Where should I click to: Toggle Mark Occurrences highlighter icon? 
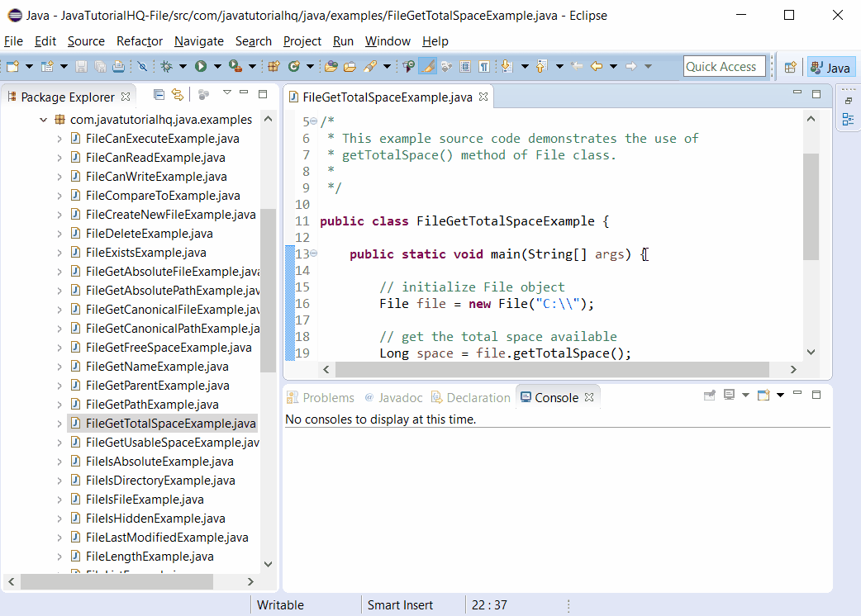point(428,66)
